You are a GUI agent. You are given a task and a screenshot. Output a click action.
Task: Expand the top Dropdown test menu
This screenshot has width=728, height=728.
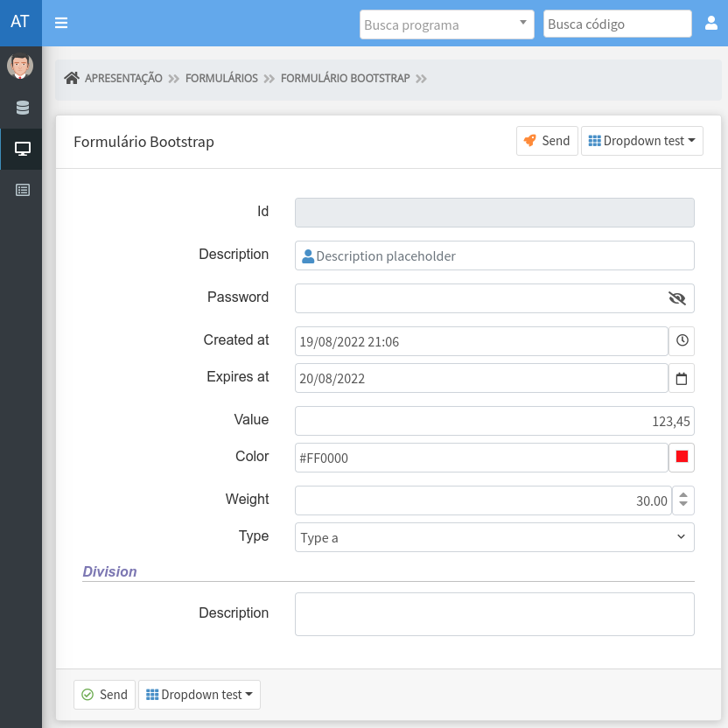[642, 141]
